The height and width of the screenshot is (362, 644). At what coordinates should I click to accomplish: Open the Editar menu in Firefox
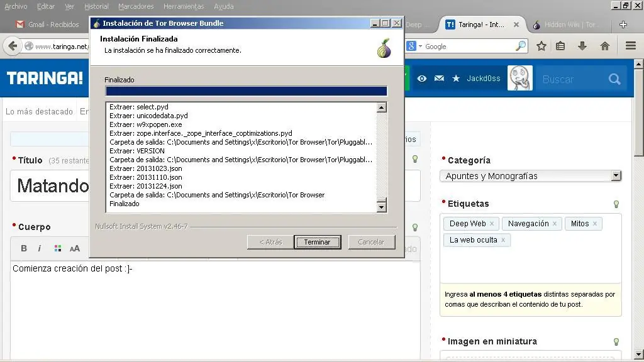click(45, 6)
